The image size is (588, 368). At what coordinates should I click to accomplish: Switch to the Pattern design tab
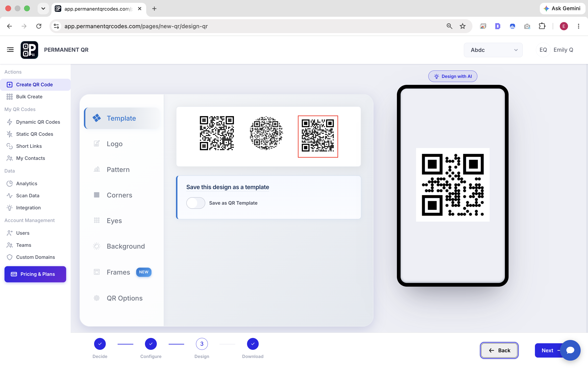122,169
